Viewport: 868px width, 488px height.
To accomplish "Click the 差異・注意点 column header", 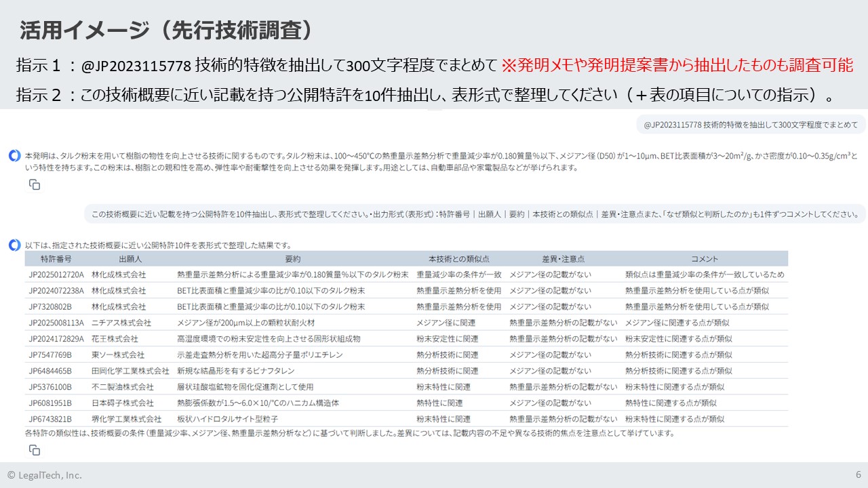I will pos(563,259).
